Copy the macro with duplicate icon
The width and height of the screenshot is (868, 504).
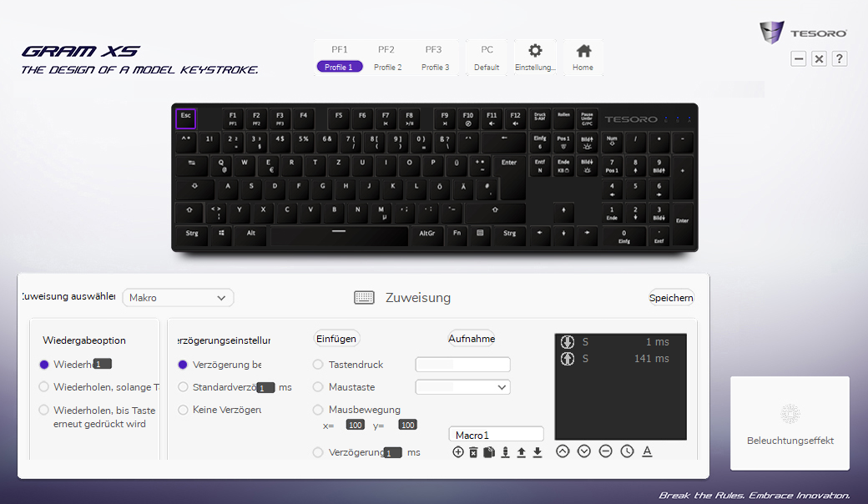[489, 452]
